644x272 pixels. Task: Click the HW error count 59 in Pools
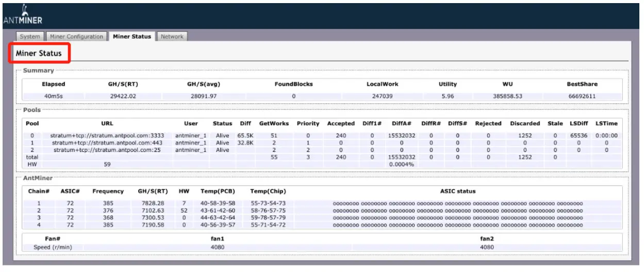click(107, 164)
